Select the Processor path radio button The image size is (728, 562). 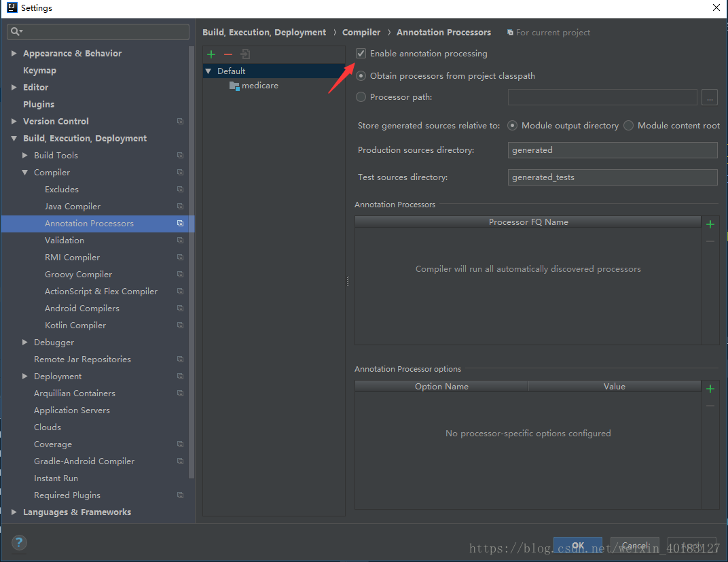point(361,96)
